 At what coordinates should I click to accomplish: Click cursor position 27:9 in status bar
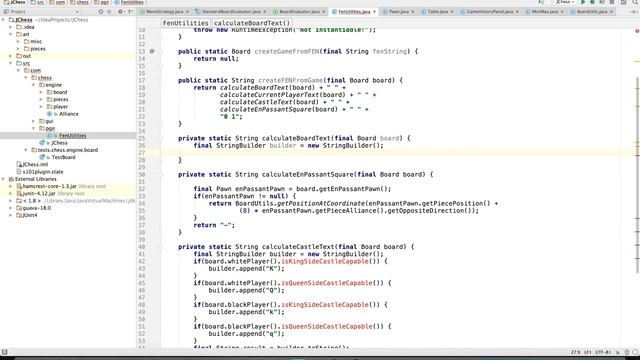coord(576,352)
